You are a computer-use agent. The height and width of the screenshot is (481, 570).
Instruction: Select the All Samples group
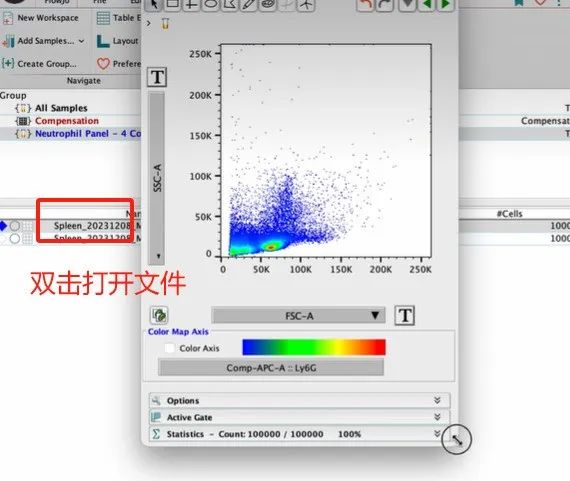(x=61, y=108)
